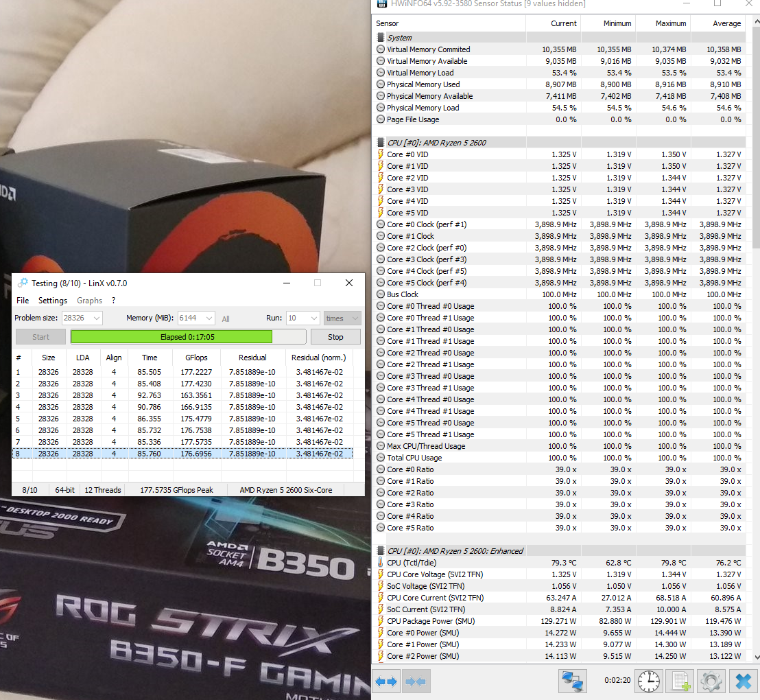Click the LinX title bar snowflake icon
760x700 pixels.
(23, 283)
